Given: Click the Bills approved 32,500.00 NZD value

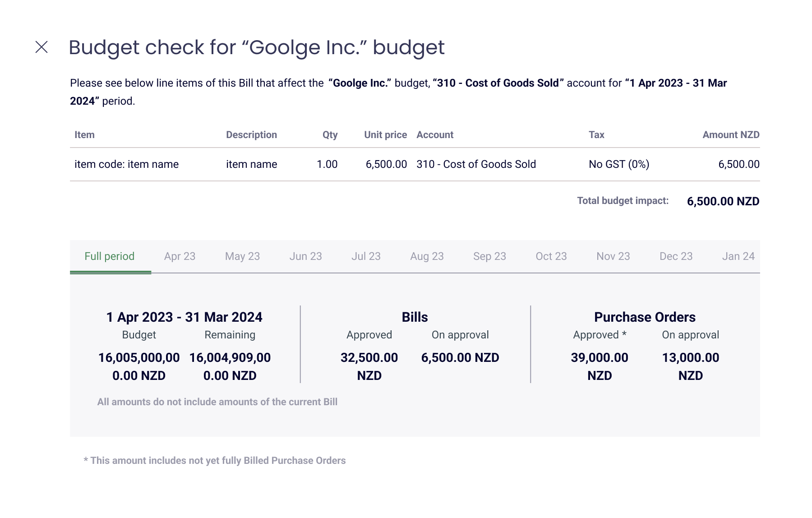Looking at the screenshot, I should (369, 366).
